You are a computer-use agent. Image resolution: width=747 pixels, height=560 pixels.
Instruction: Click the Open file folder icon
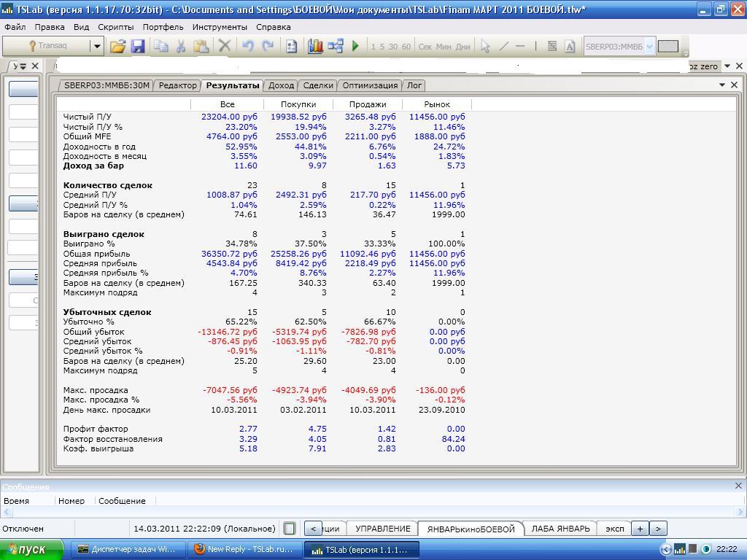(117, 46)
